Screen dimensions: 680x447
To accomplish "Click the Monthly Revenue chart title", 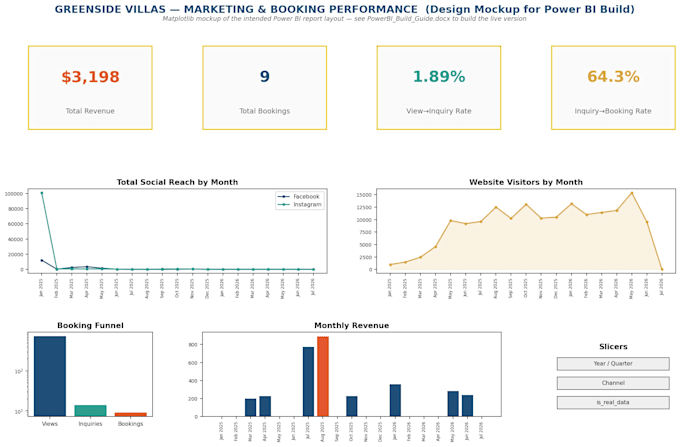I will coord(352,326).
